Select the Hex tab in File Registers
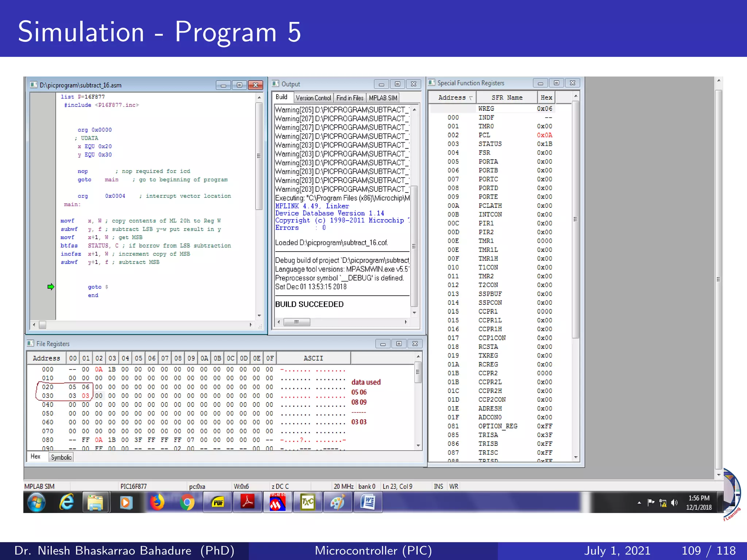Image resolution: width=747 pixels, height=560 pixels. pos(36,456)
